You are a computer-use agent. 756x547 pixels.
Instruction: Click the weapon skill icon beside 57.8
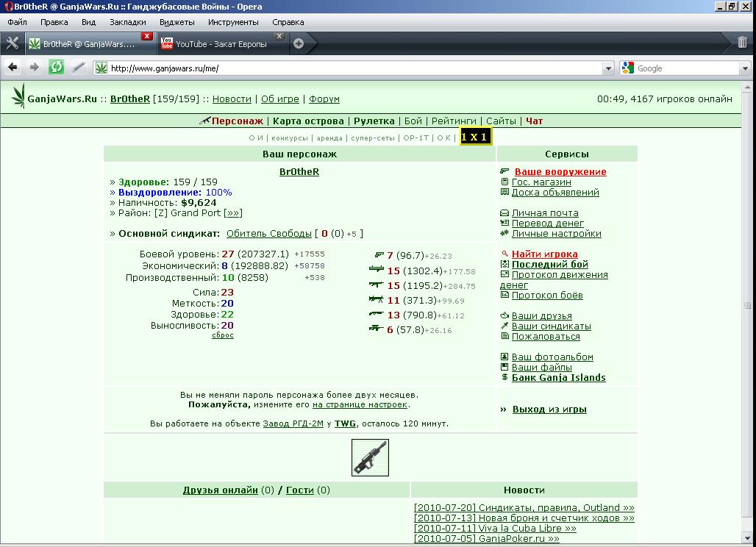(376, 328)
